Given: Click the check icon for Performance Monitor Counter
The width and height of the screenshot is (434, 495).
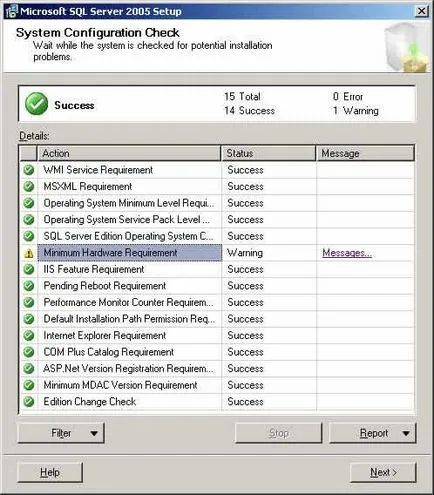Looking at the screenshot, I should pos(29,302).
